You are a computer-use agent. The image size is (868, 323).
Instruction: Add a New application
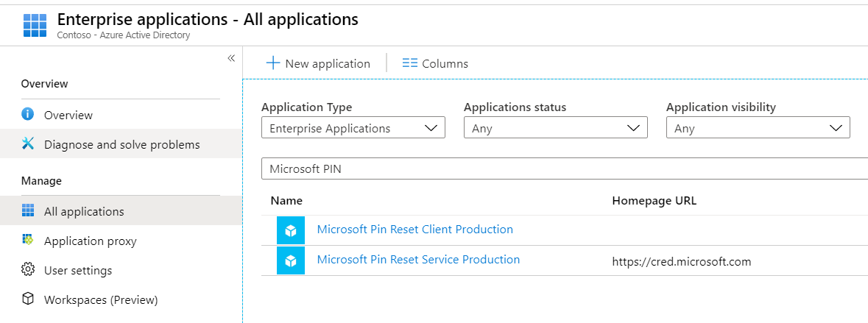click(318, 63)
